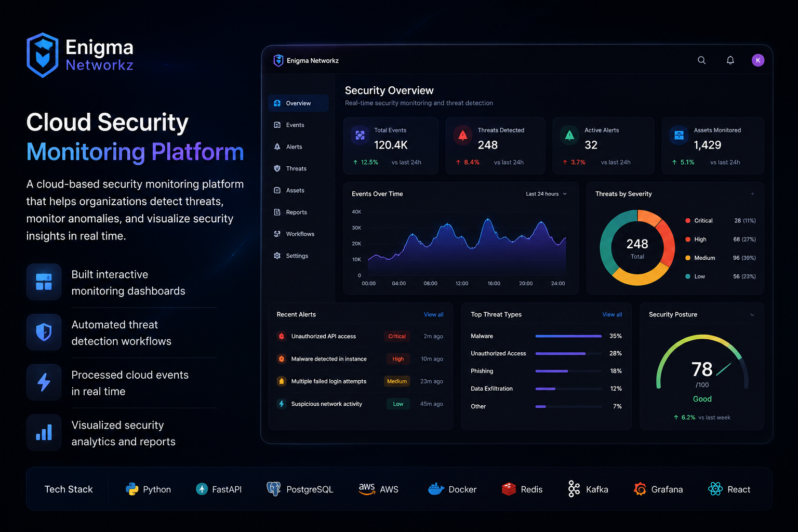Click the large Enigma Networkz shield logo

click(43, 55)
